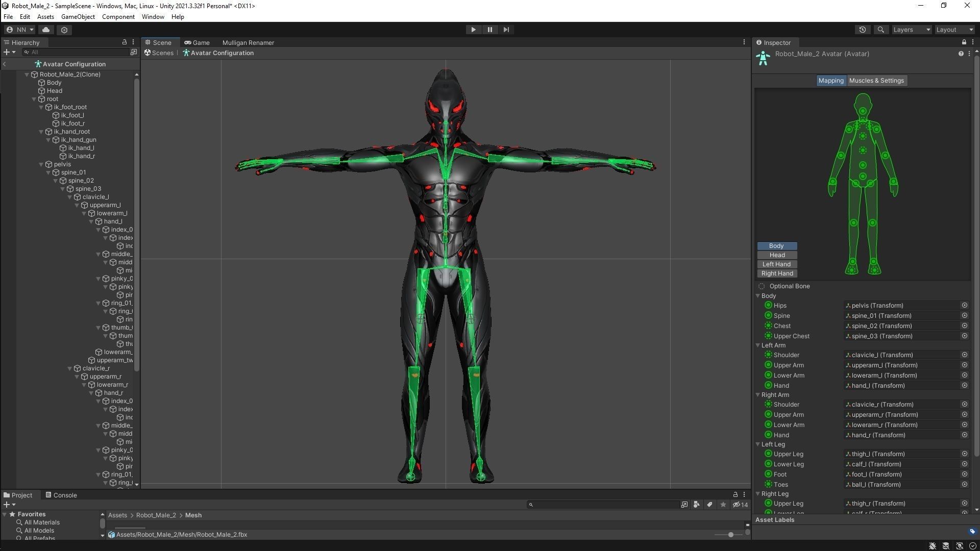
Task: Toggle the Project panel lock
Action: [735, 495]
